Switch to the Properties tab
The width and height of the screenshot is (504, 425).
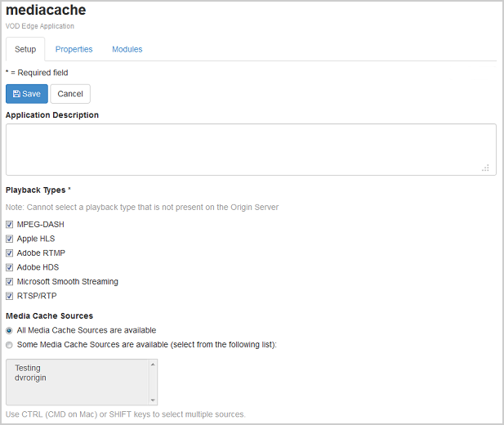pos(74,49)
